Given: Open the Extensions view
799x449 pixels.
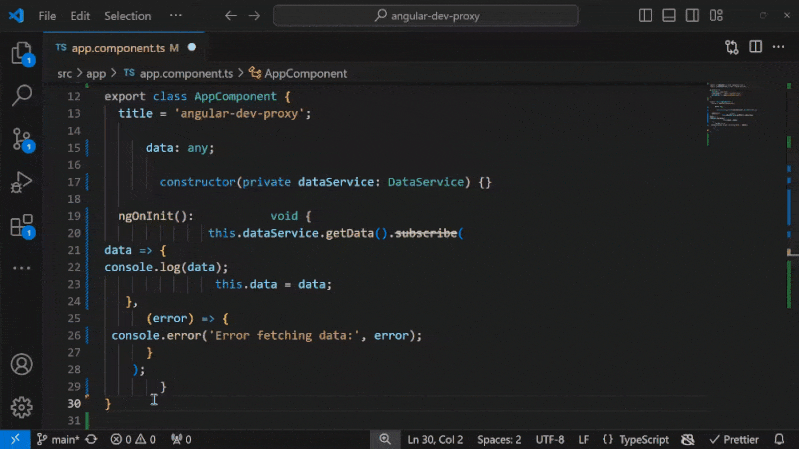Looking at the screenshot, I should [x=21, y=226].
